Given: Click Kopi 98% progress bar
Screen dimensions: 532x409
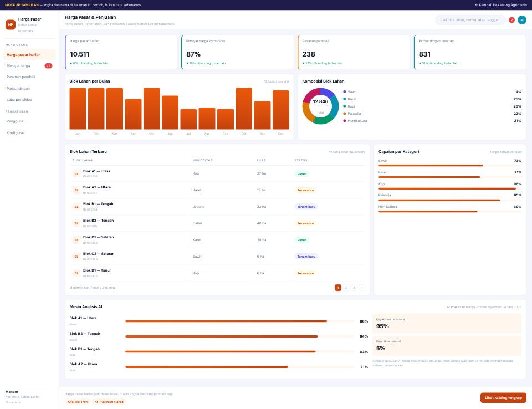Looking at the screenshot, I should [x=450, y=189].
